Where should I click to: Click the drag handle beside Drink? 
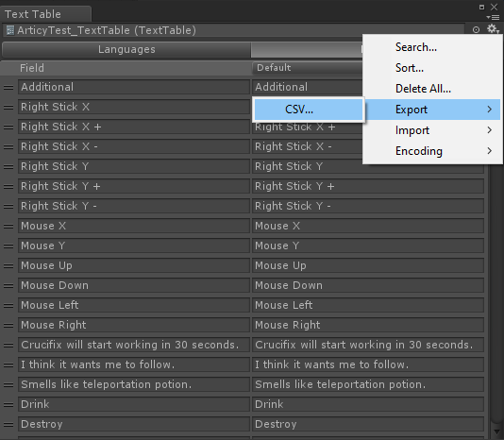[x=8, y=405]
